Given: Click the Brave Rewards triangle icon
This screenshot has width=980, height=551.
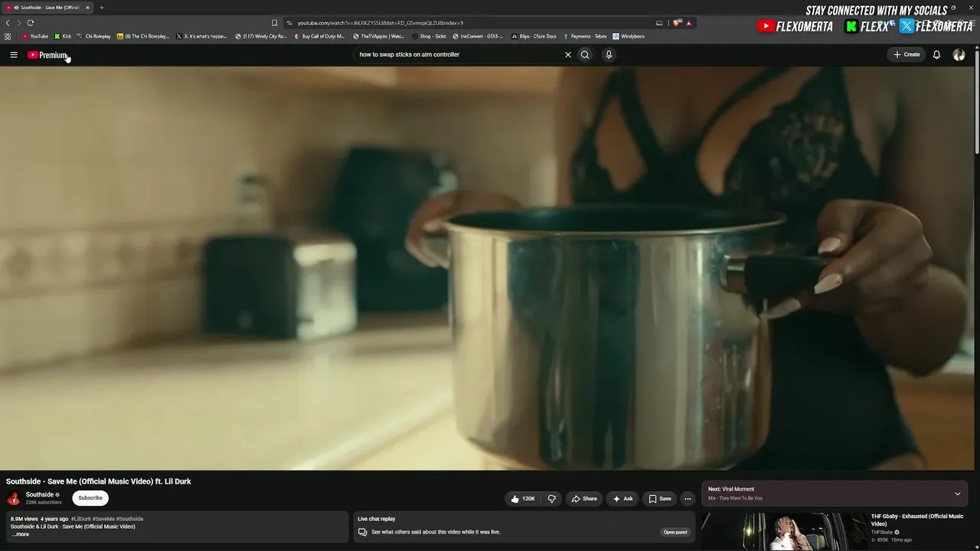Looking at the screenshot, I should (688, 23).
